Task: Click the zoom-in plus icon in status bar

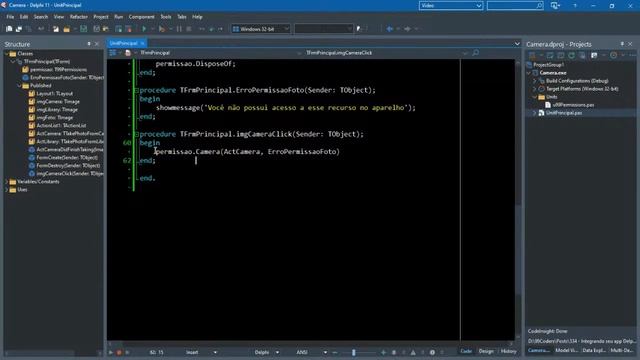Action: click(383, 352)
